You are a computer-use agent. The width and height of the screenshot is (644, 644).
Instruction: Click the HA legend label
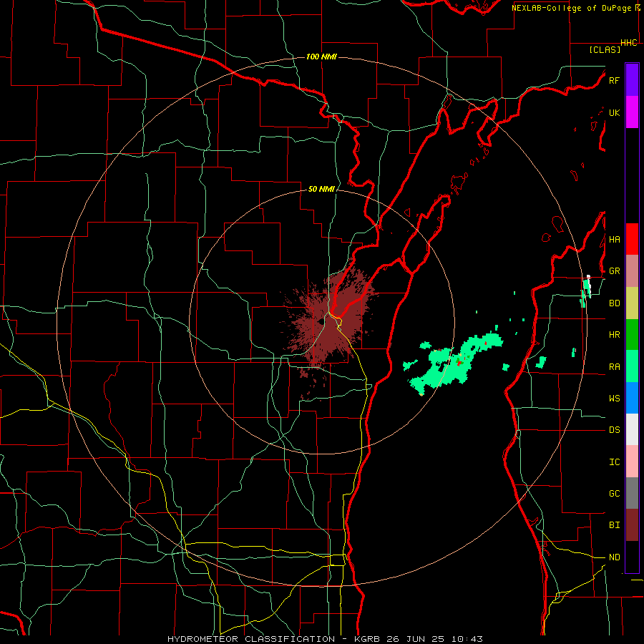(x=614, y=240)
